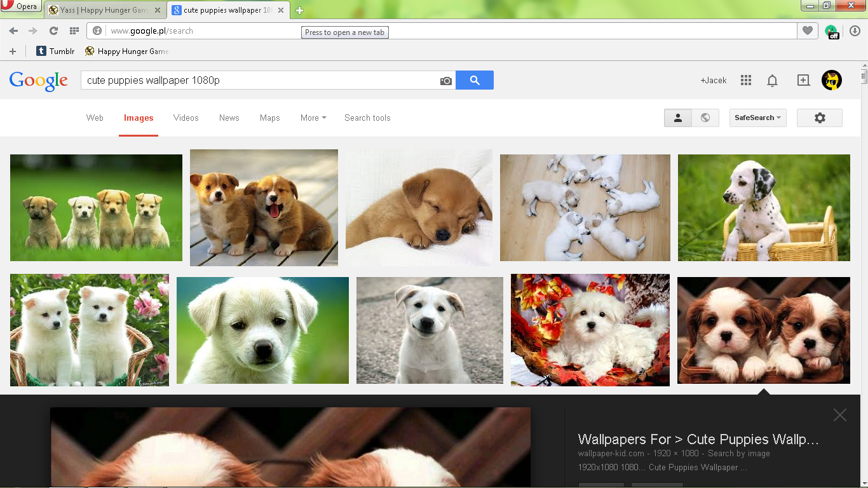The height and width of the screenshot is (488, 868).
Task: Open two spaniel puppies in basket thumbnail
Action: click(x=764, y=330)
